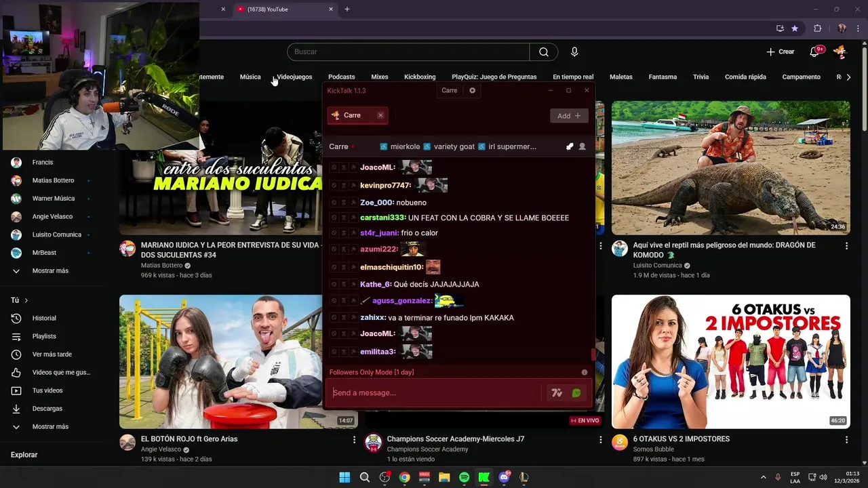Expand Mostrar más under subscriptions

(x=50, y=271)
